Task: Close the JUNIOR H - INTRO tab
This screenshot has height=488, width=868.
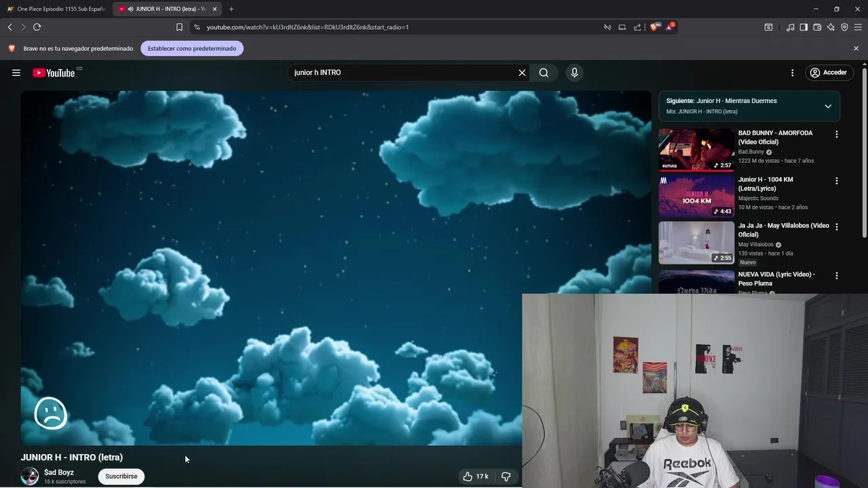Action: pyautogui.click(x=215, y=9)
